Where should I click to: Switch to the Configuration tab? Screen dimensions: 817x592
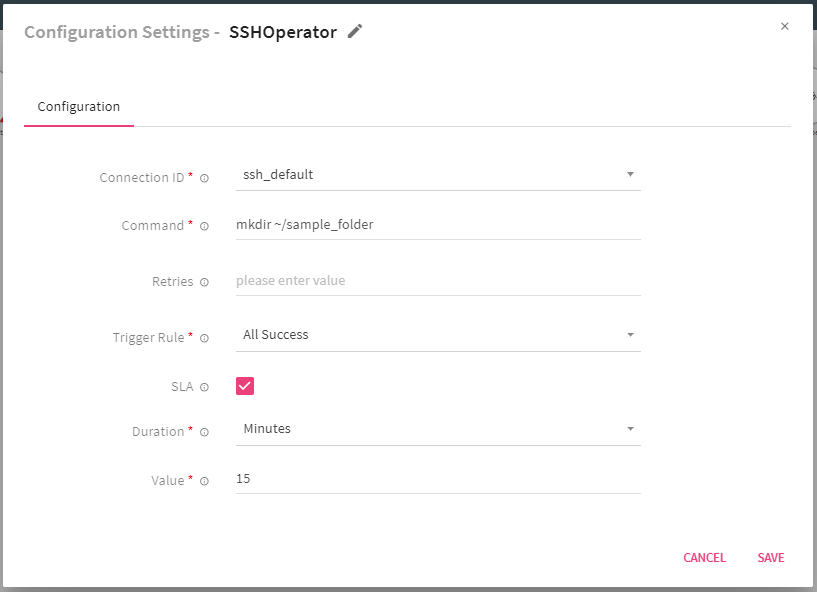pyautogui.click(x=78, y=106)
